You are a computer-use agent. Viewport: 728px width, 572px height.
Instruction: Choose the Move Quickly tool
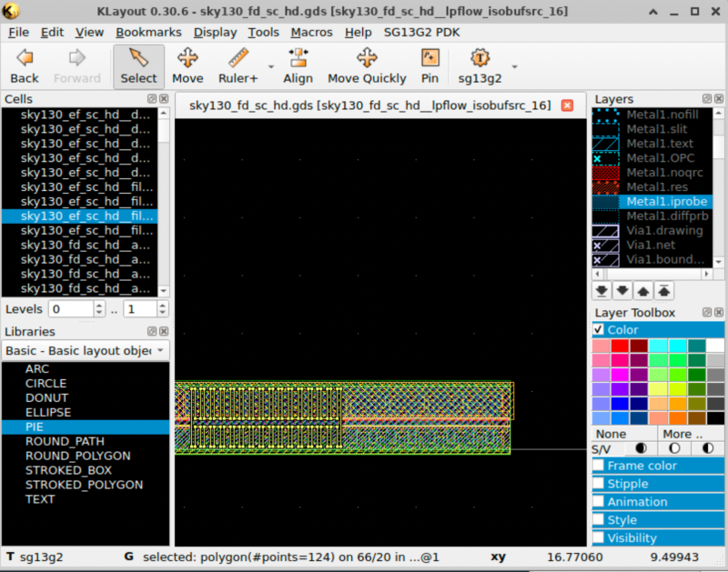pos(367,65)
